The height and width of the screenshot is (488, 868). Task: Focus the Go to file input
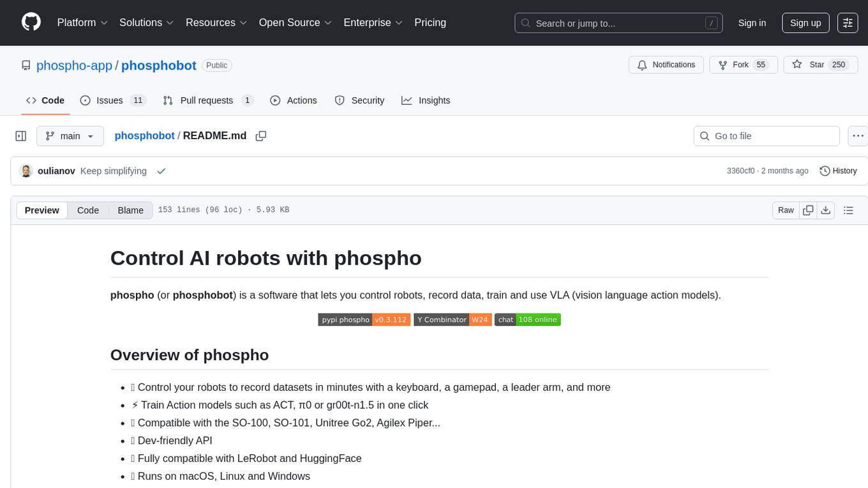click(x=767, y=136)
